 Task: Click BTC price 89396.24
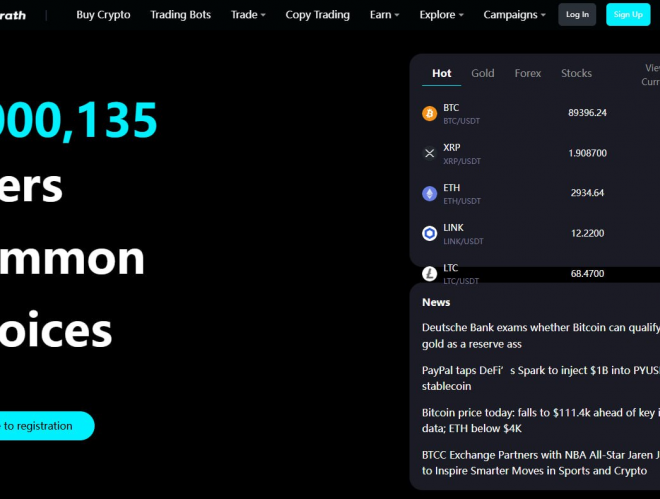click(587, 113)
